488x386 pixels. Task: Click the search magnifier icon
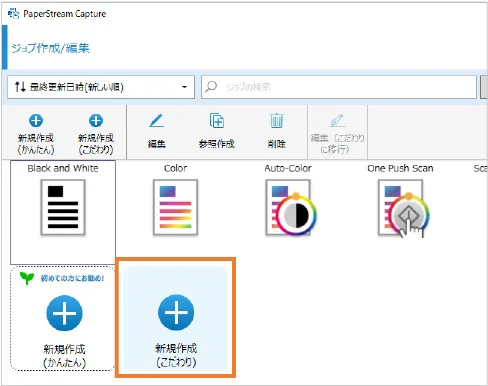tap(211, 87)
